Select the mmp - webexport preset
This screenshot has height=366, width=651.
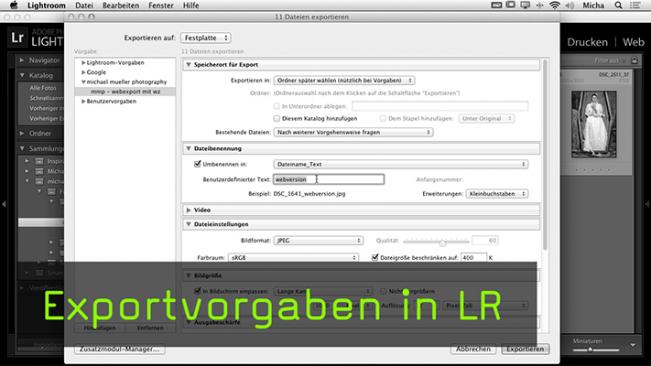coord(125,92)
